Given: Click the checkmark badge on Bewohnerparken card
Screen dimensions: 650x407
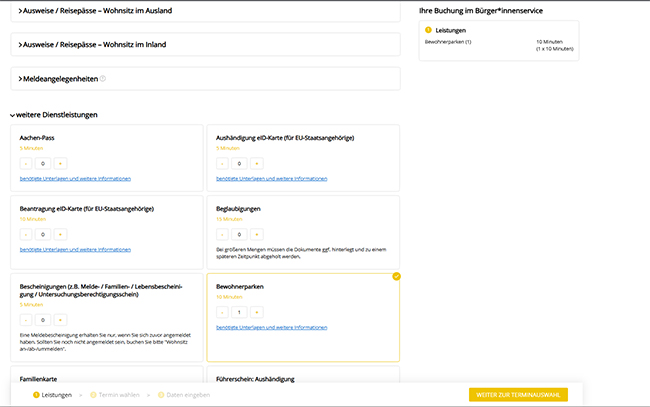Looking at the screenshot, I should (x=397, y=276).
